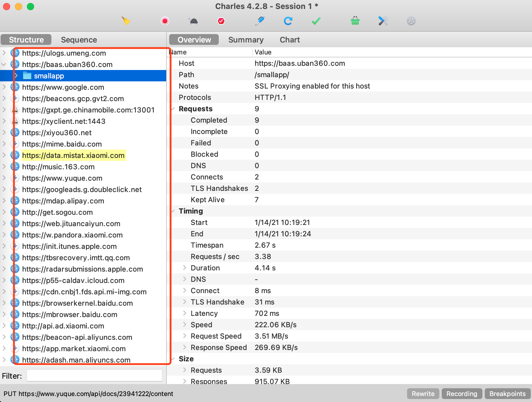Screen dimensions: 532x402
Task: Open the green basket toolbar icon
Action: coord(355,21)
